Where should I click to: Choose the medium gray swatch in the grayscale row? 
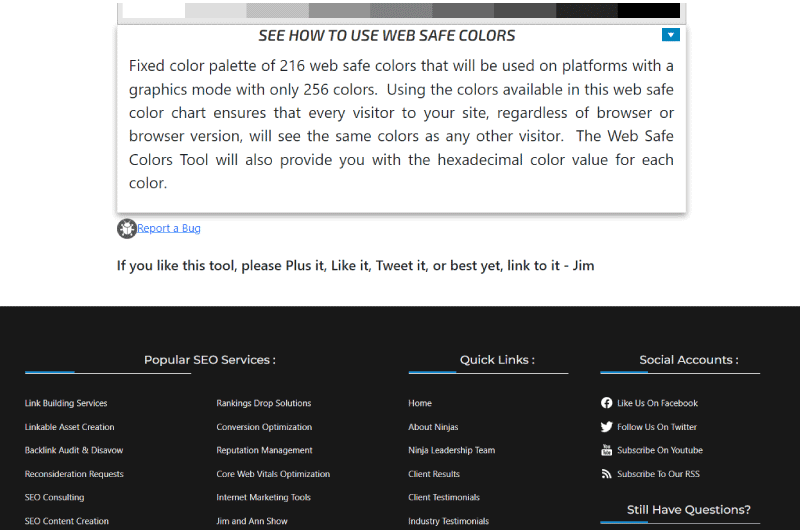click(x=401, y=10)
